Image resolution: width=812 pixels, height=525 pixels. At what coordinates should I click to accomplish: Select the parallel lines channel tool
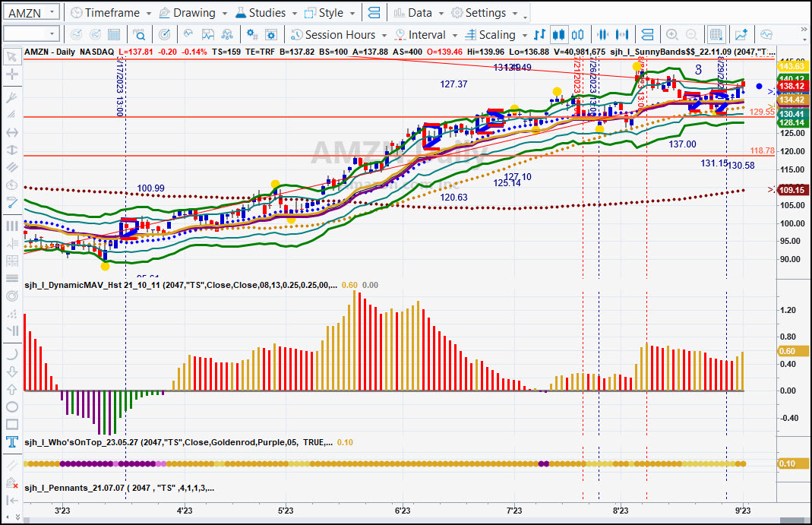[11, 167]
